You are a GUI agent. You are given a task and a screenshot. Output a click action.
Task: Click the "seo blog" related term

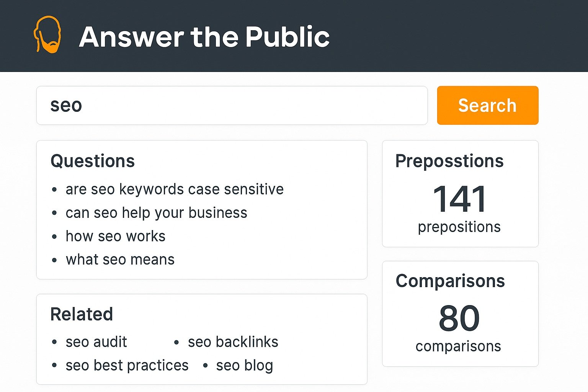pyautogui.click(x=244, y=366)
